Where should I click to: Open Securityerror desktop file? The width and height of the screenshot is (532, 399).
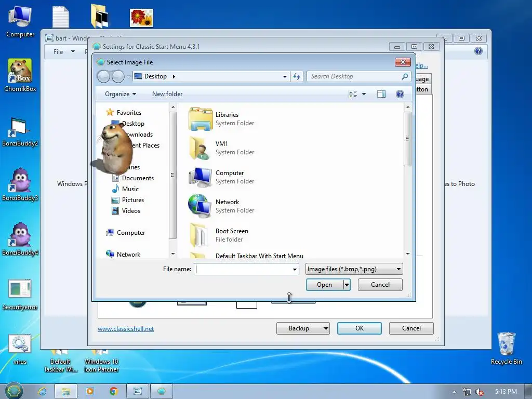[20, 295]
